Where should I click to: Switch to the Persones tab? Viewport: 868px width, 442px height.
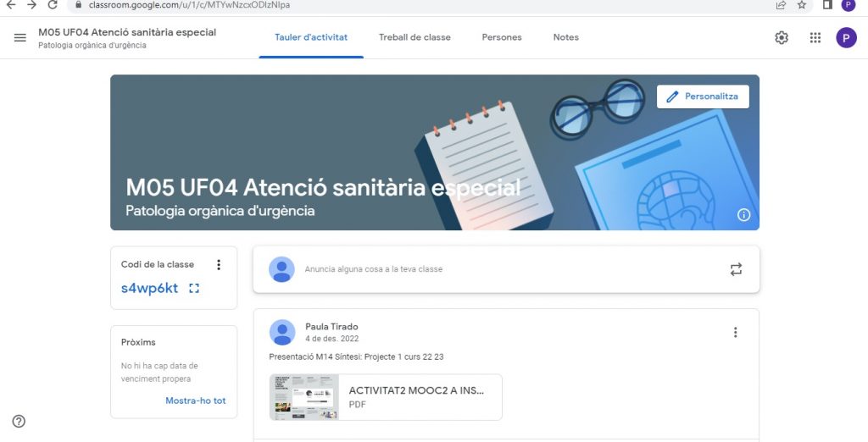click(502, 37)
